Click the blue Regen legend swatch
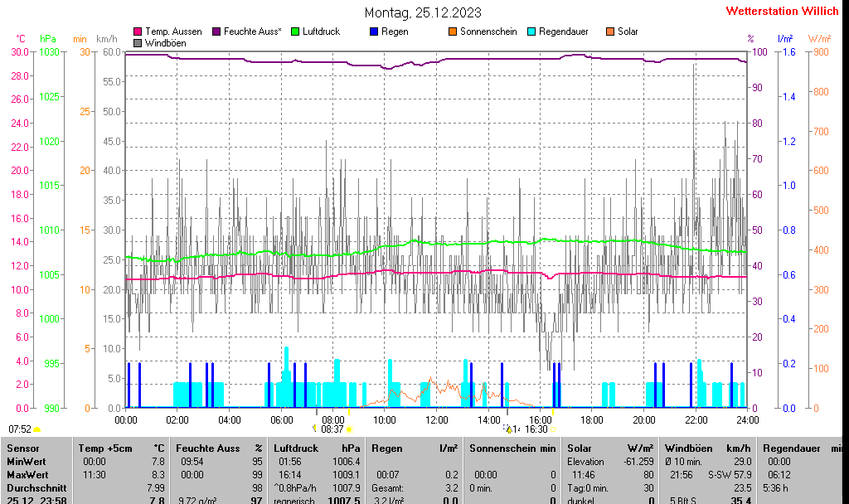 pos(374,32)
